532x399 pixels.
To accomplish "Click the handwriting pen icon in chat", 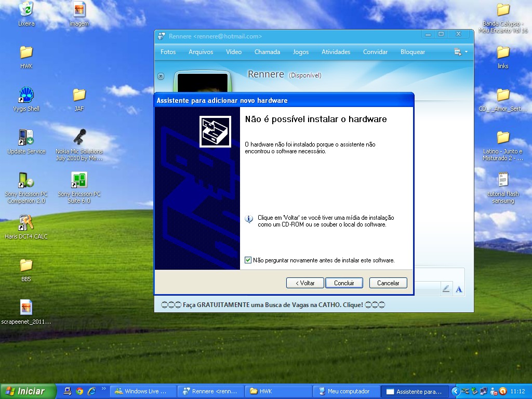I will click(x=446, y=289).
